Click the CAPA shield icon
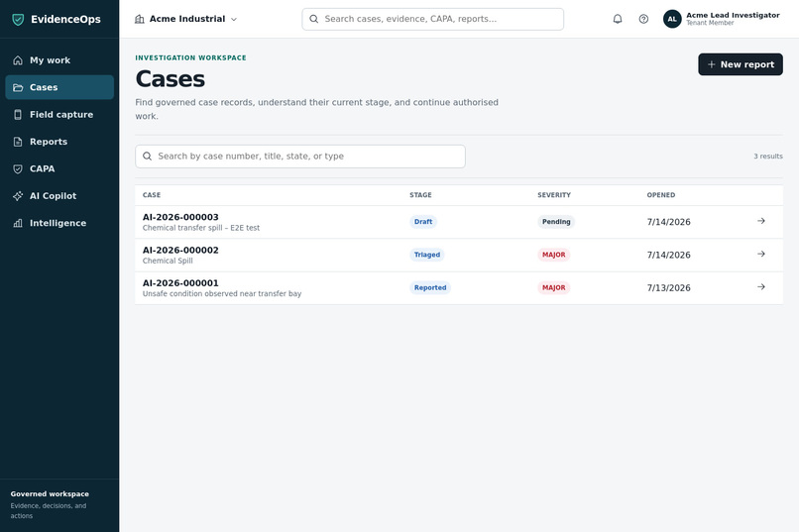The height and width of the screenshot is (532, 799). (x=18, y=168)
